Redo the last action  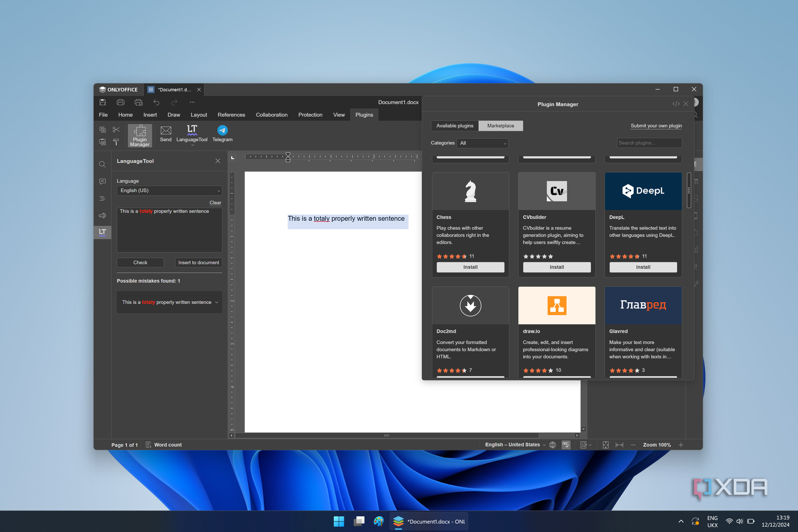coord(174,102)
